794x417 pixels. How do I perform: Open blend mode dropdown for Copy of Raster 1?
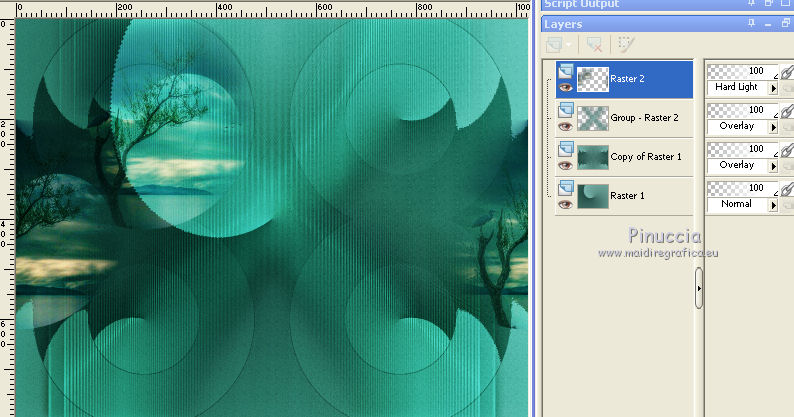(x=773, y=166)
